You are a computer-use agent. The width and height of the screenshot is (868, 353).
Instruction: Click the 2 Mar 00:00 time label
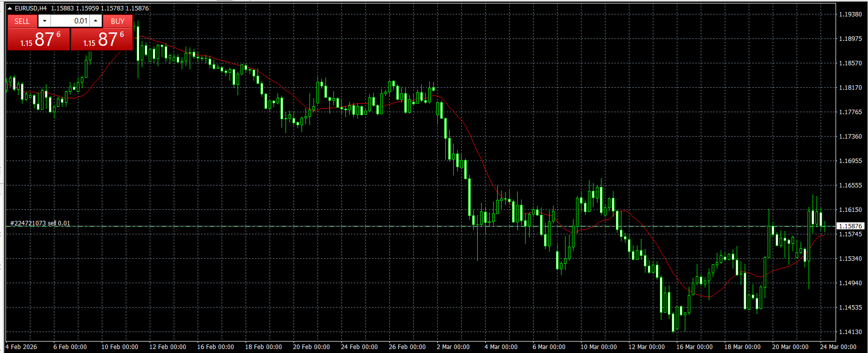[x=453, y=347]
